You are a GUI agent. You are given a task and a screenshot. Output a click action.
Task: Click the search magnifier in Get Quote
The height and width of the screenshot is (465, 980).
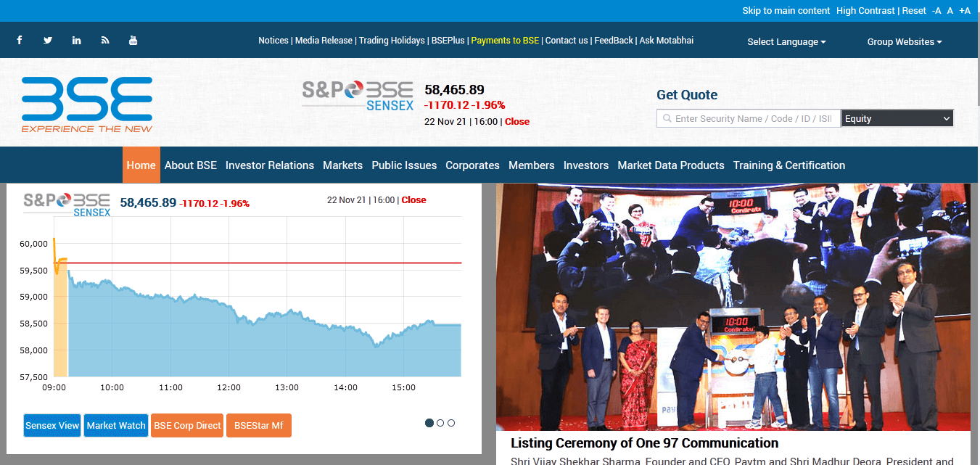(x=667, y=118)
